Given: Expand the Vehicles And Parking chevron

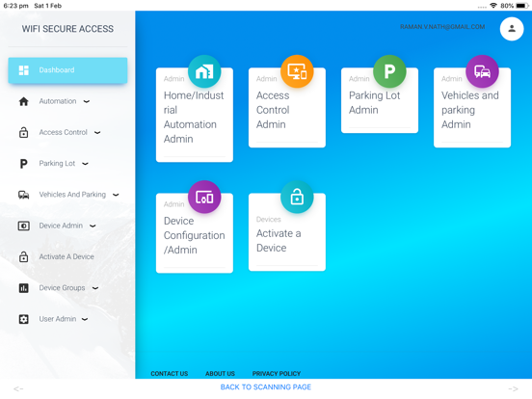Looking at the screenshot, I should (x=116, y=195).
